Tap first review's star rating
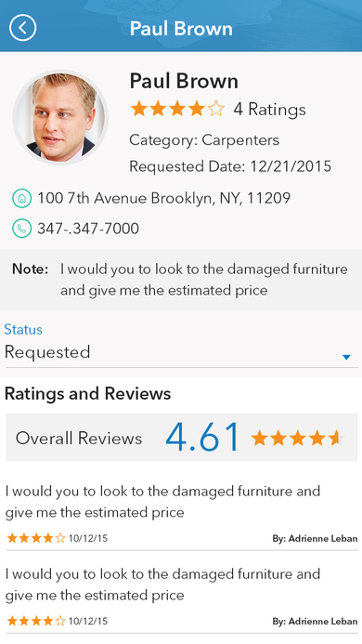Image resolution: width=362 pixels, height=644 pixels. click(36, 538)
